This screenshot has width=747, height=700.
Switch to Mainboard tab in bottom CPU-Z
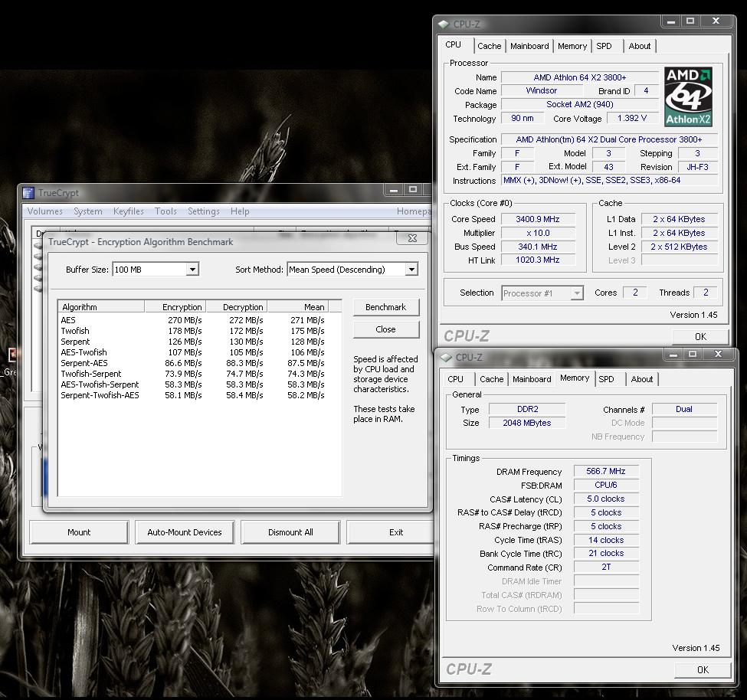(532, 379)
